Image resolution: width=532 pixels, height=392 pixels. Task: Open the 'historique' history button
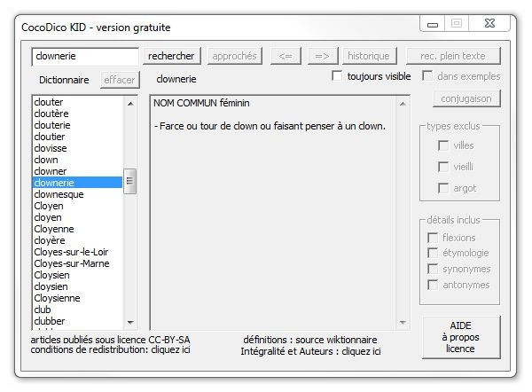368,56
